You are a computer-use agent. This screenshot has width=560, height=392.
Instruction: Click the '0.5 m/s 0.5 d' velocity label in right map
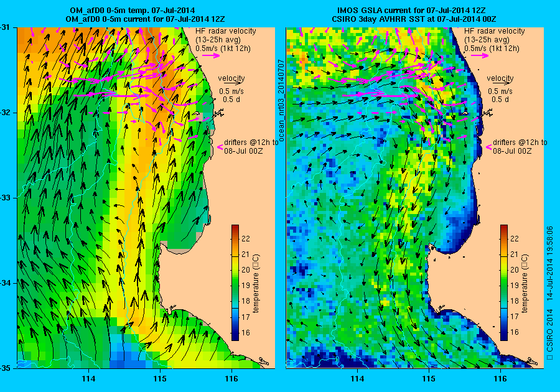point(500,95)
